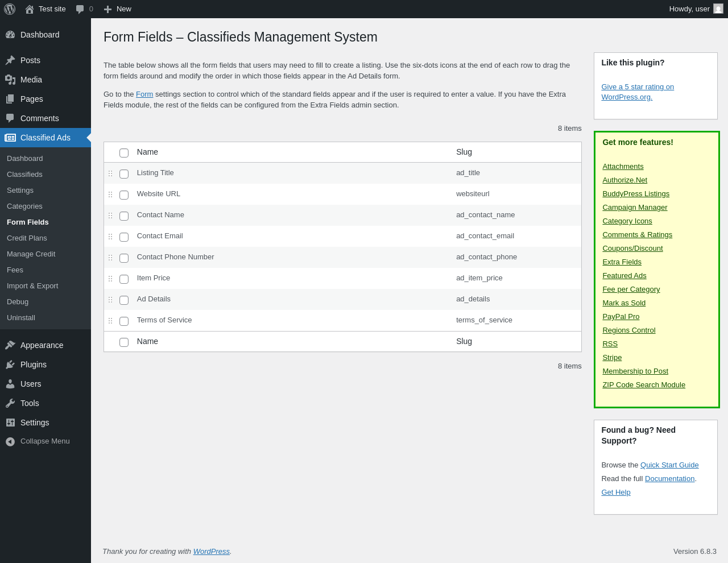
Task: Open the New content dropdown
Action: (118, 9)
